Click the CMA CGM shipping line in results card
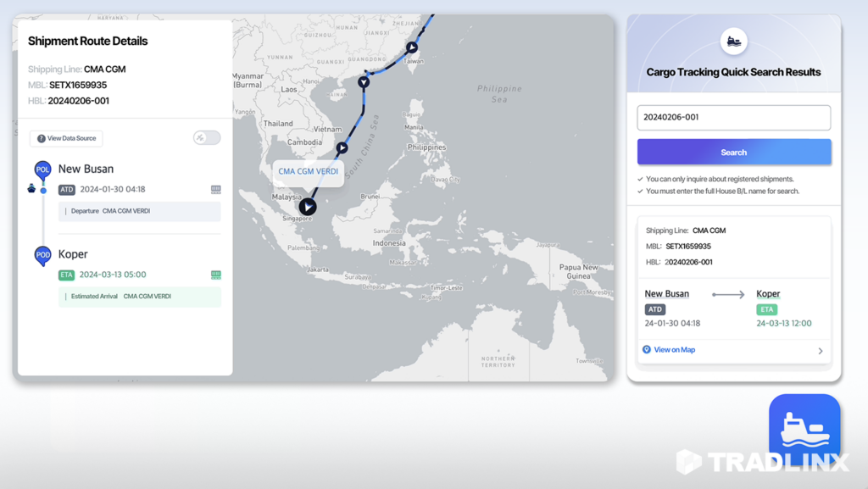868x489 pixels. [709, 231]
